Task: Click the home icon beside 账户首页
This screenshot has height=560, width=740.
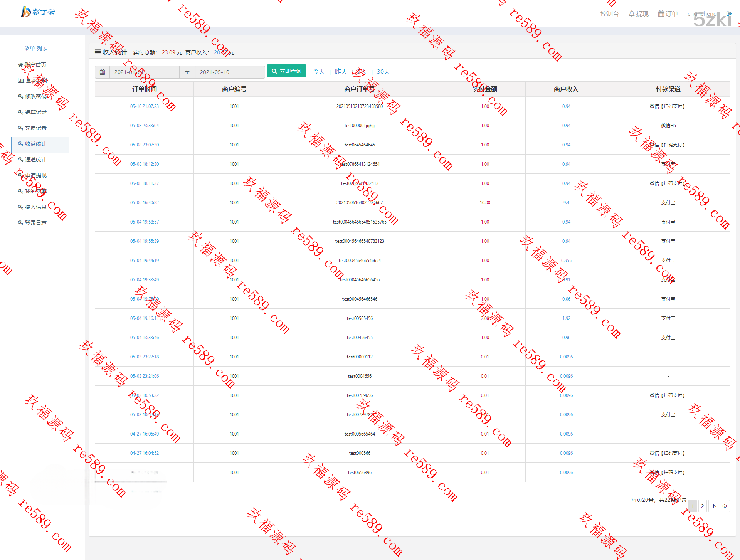Action: coord(20,65)
